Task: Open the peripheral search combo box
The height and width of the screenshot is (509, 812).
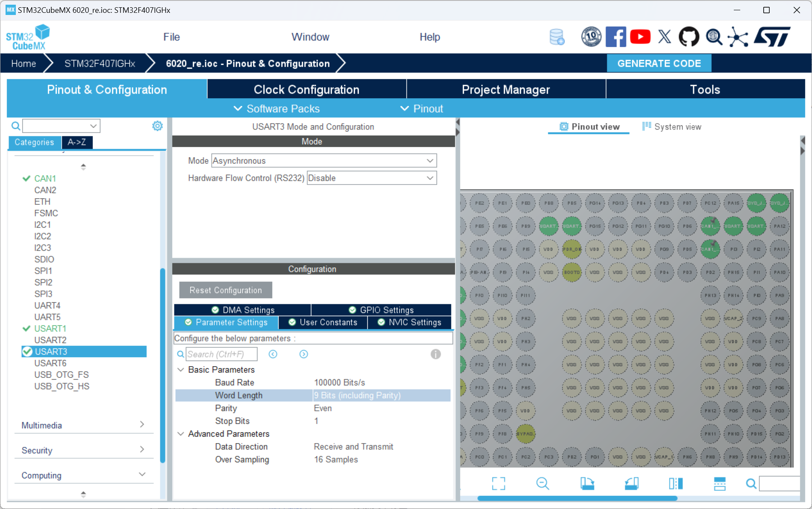Action: 61,126
